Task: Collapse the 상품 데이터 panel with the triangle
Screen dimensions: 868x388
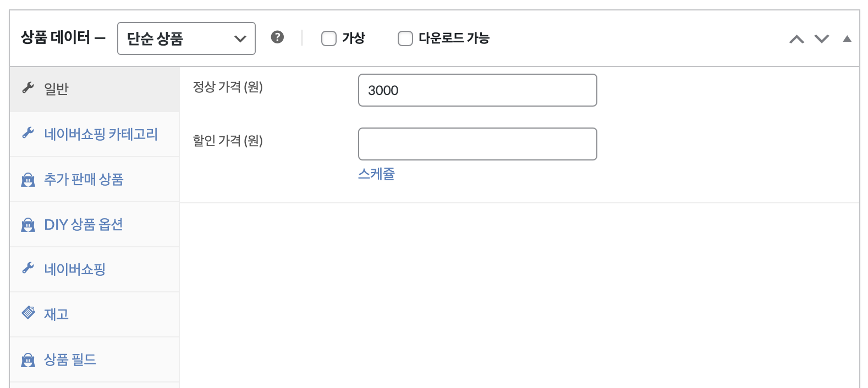Action: coord(847,39)
